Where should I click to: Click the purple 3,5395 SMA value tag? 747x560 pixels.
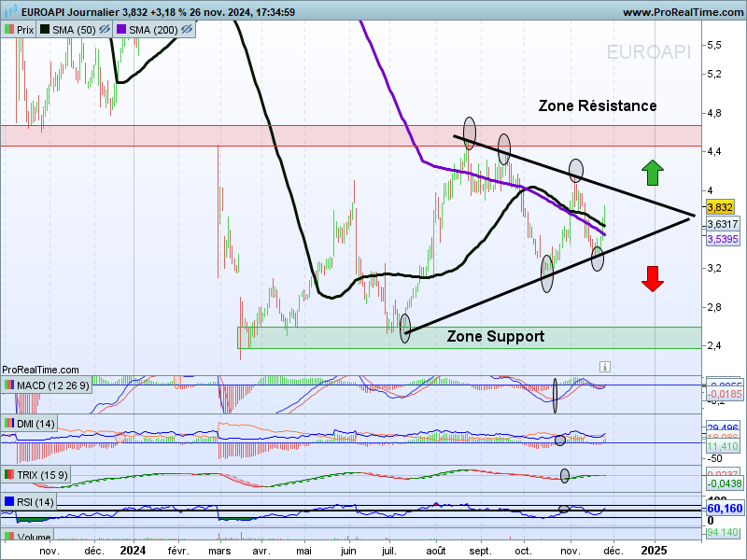(723, 239)
